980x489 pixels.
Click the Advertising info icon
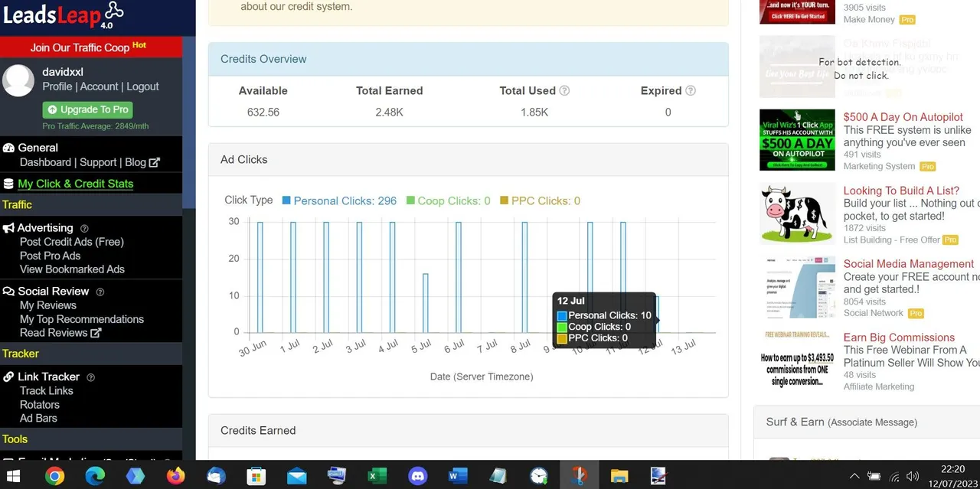[84, 228]
